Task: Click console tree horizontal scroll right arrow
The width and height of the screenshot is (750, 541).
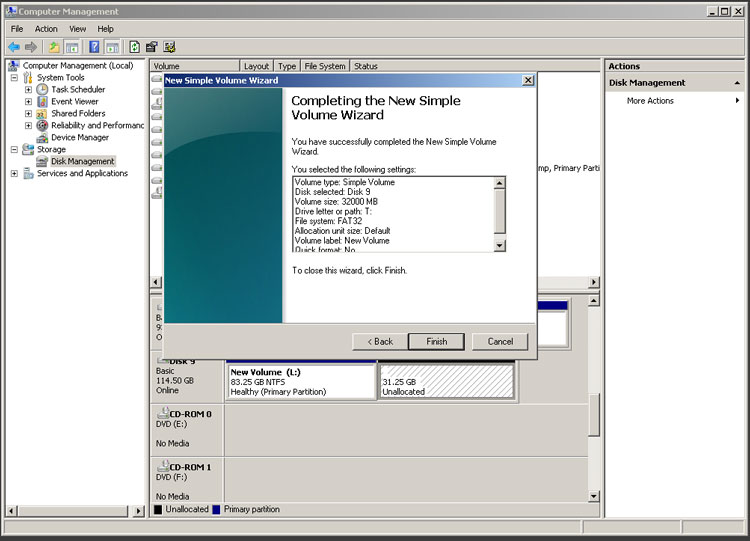Action: pos(138,511)
